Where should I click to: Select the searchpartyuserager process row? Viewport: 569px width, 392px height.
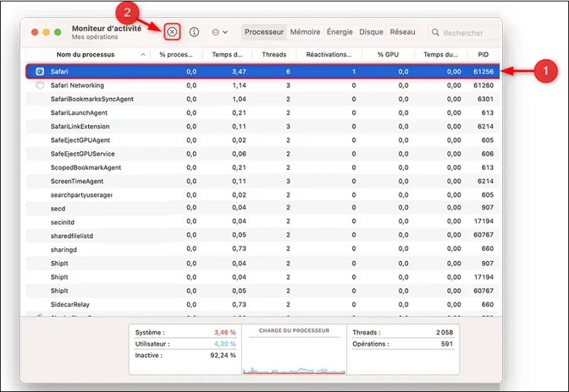coord(262,195)
